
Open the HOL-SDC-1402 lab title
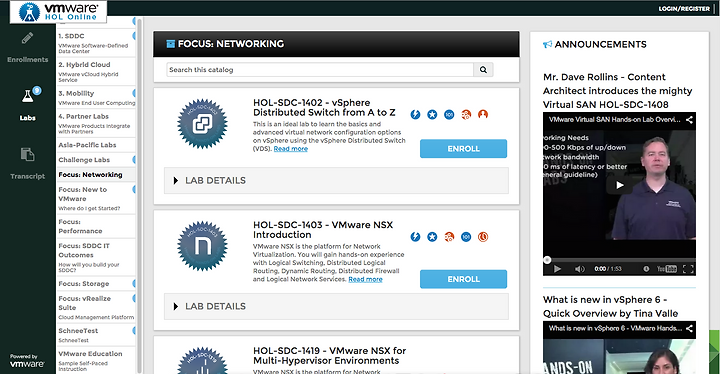tap(324, 108)
